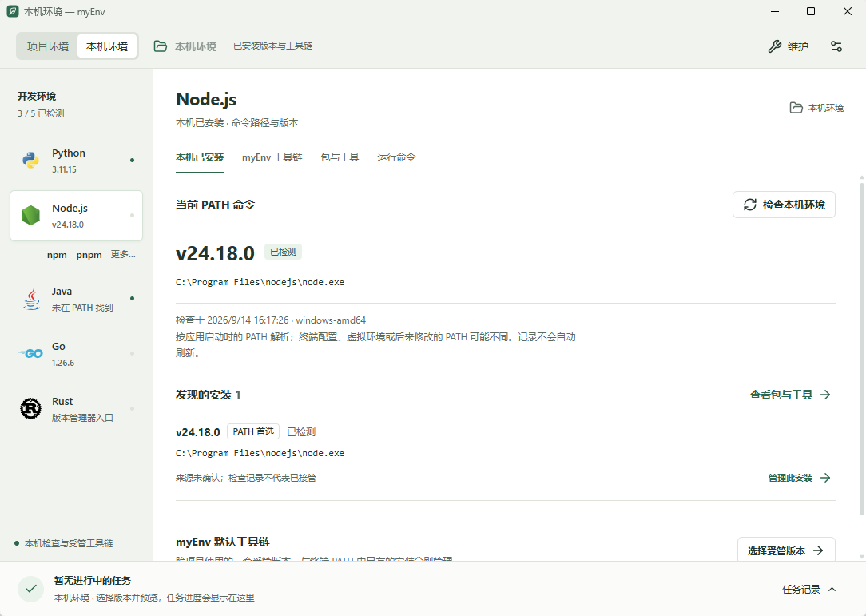
Task: Select Node.js v24.18.0 in the sidebar
Action: click(76, 216)
